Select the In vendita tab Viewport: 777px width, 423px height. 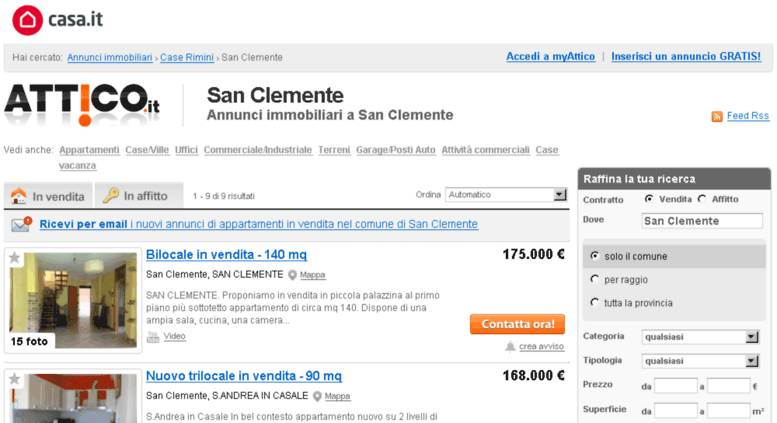48,196
